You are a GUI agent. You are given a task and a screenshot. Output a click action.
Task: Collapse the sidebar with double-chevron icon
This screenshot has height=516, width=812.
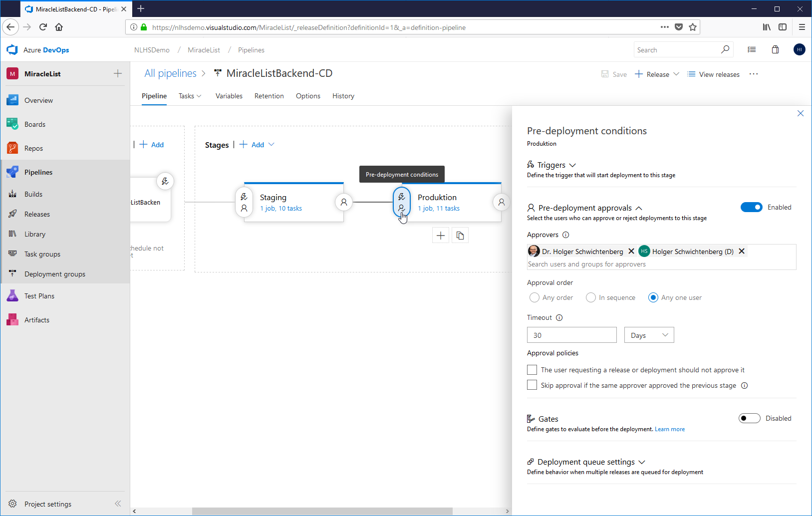click(x=118, y=504)
